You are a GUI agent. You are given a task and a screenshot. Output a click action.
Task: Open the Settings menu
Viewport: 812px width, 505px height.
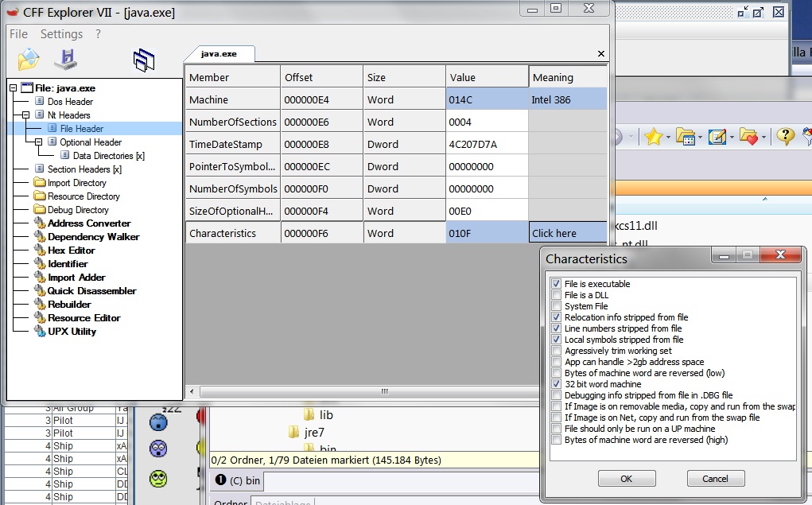(x=61, y=34)
